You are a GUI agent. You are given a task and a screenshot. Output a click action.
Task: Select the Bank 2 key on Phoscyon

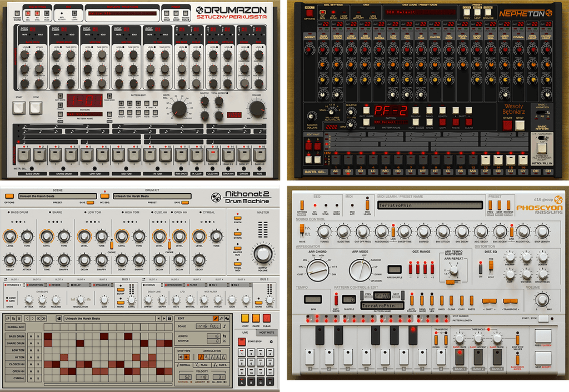(x=478, y=357)
